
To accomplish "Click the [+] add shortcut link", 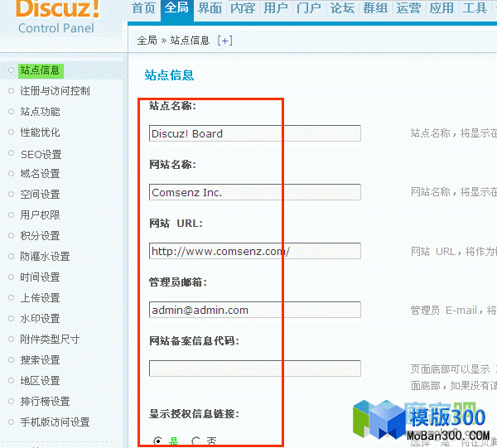I will tap(225, 41).
